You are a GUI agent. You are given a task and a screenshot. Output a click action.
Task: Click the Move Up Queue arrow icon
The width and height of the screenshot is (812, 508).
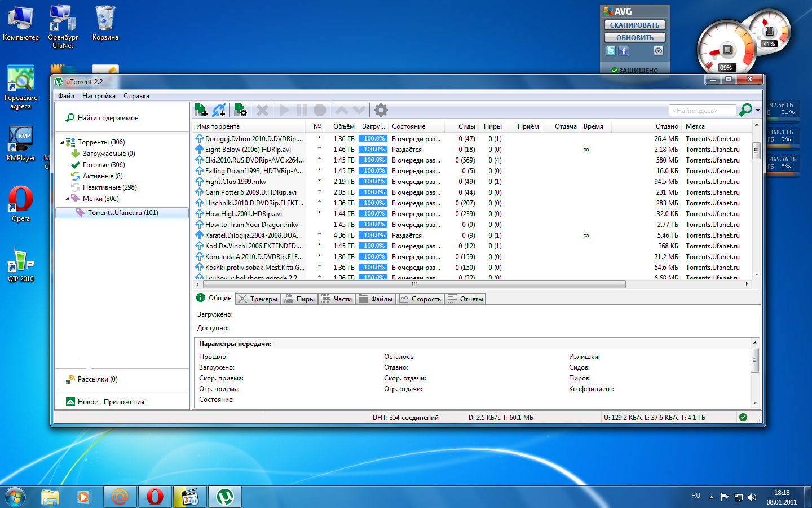(x=342, y=110)
